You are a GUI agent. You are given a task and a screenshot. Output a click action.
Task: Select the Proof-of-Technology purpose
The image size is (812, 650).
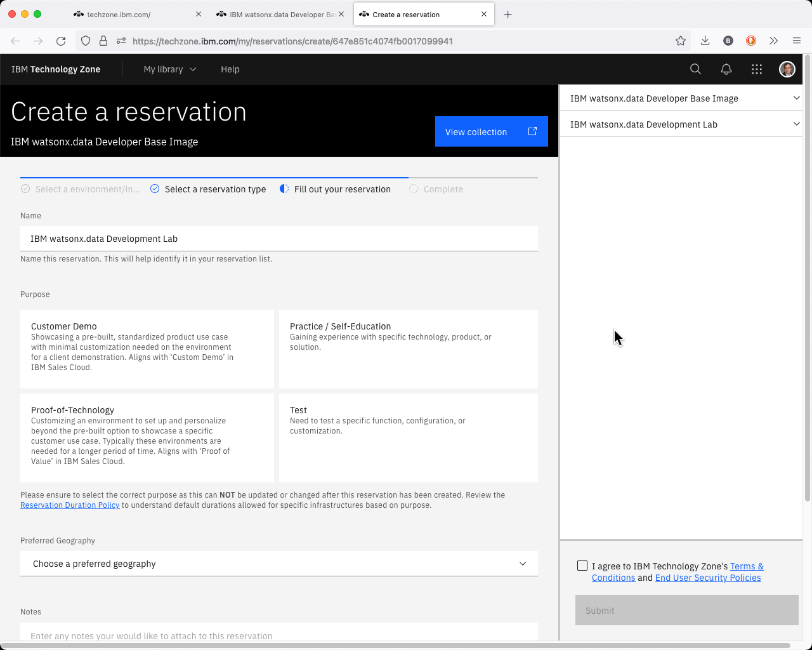point(147,438)
